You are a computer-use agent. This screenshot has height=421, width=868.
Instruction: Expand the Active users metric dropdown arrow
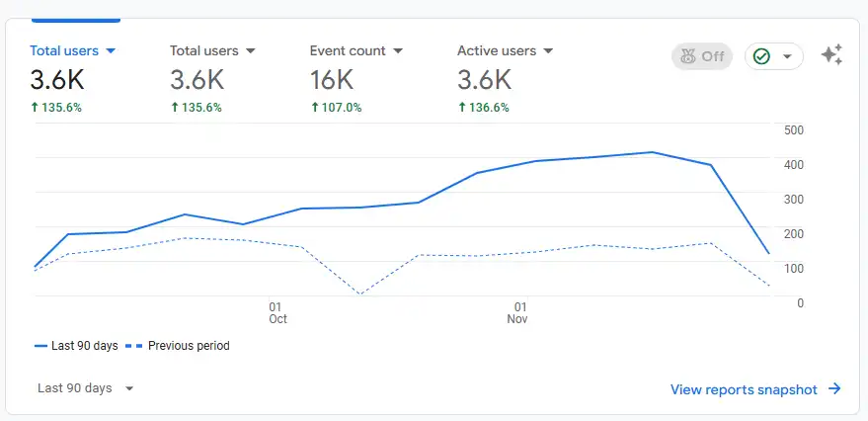point(548,50)
